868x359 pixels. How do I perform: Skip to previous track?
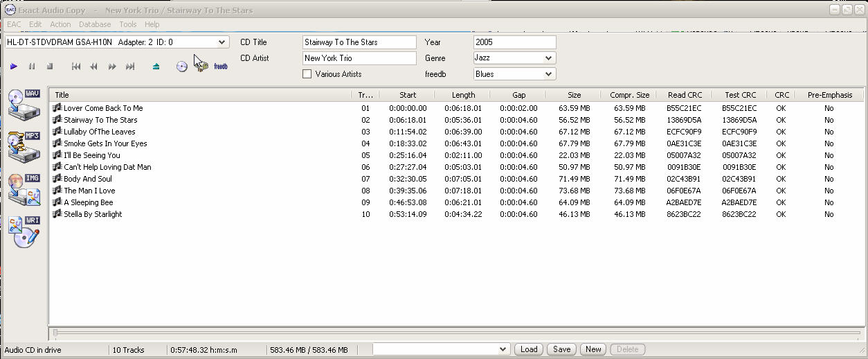tap(76, 67)
